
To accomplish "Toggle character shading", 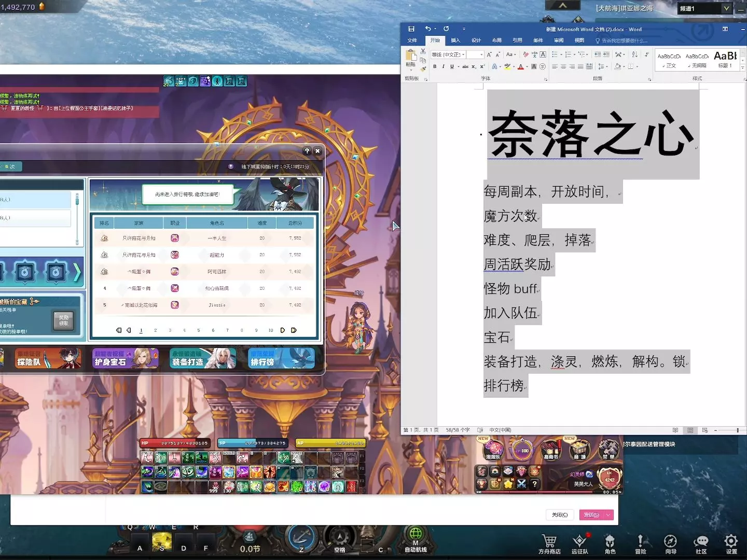I will [x=534, y=66].
